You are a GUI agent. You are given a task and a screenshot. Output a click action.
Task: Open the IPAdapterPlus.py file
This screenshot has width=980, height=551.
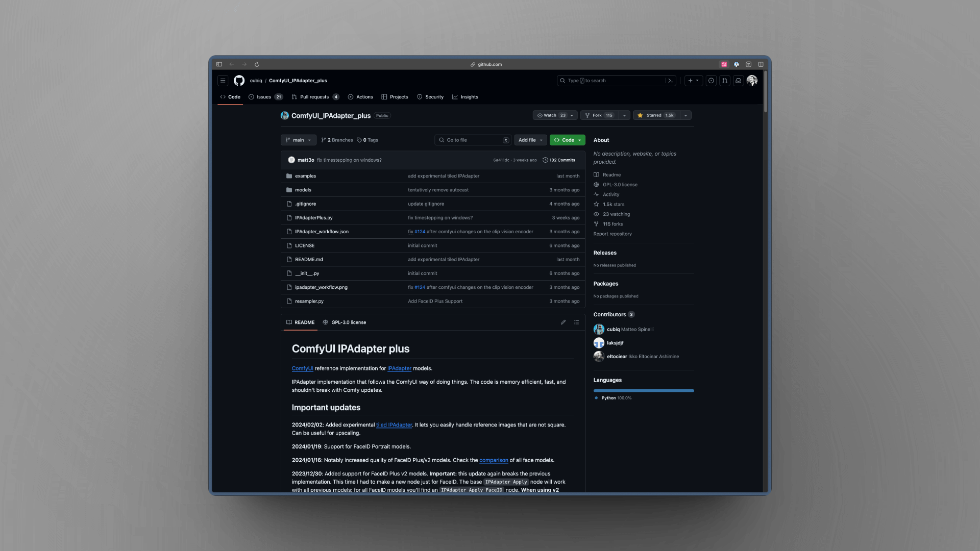click(x=314, y=218)
